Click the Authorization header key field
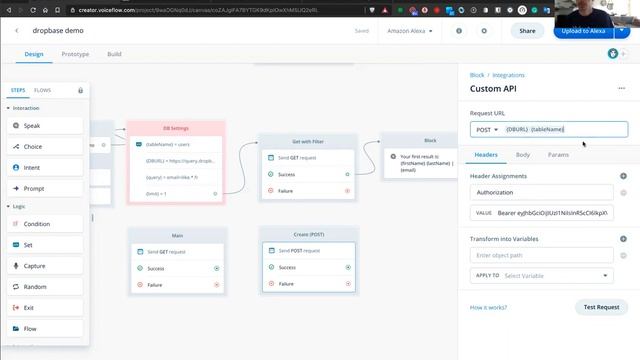640x360 pixels. tap(542, 192)
